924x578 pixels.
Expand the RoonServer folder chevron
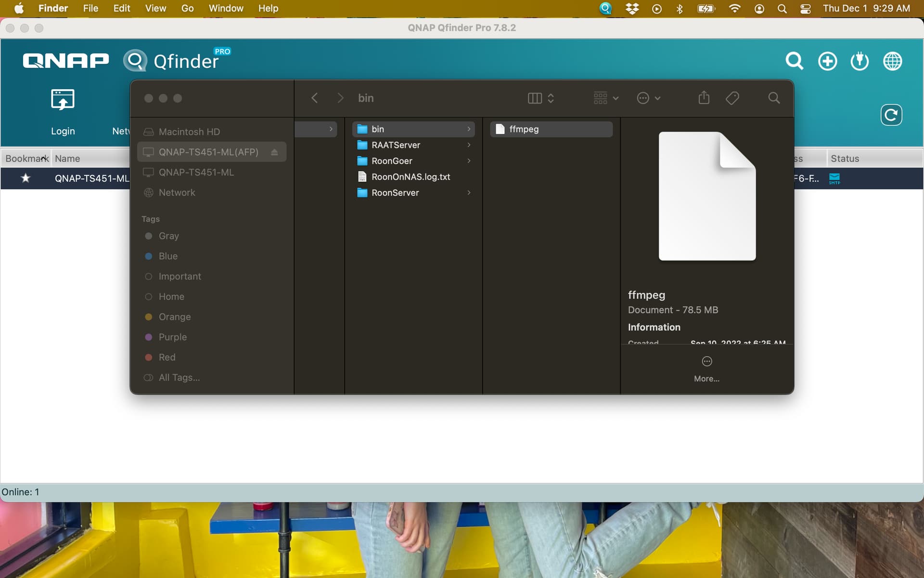469,193
